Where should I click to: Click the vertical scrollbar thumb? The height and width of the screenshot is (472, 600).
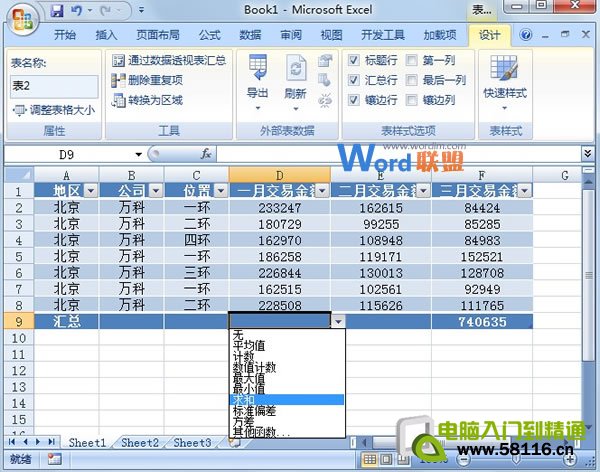pyautogui.click(x=589, y=274)
